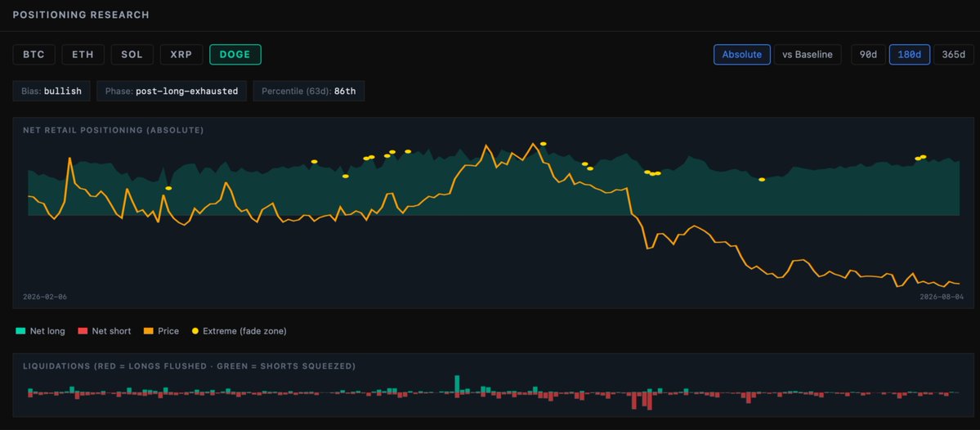Click the Liquidations panel title
The width and height of the screenshot is (980, 430).
pyautogui.click(x=190, y=365)
